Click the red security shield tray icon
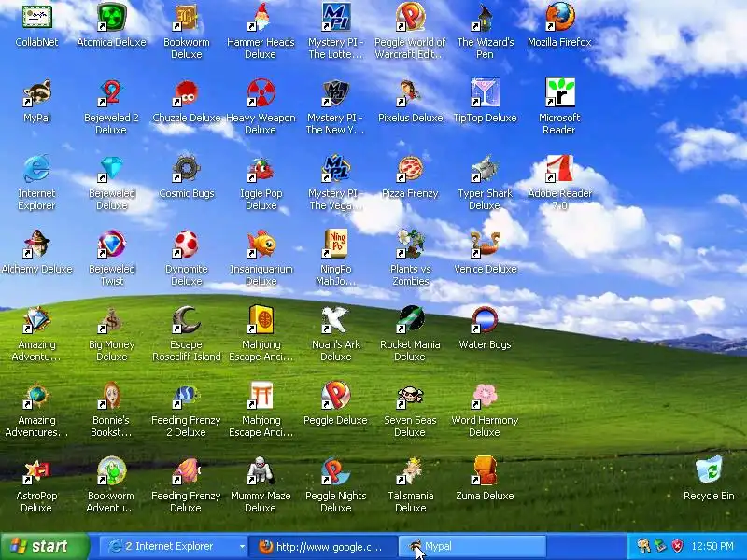The width and height of the screenshot is (747, 560). pyautogui.click(x=677, y=546)
